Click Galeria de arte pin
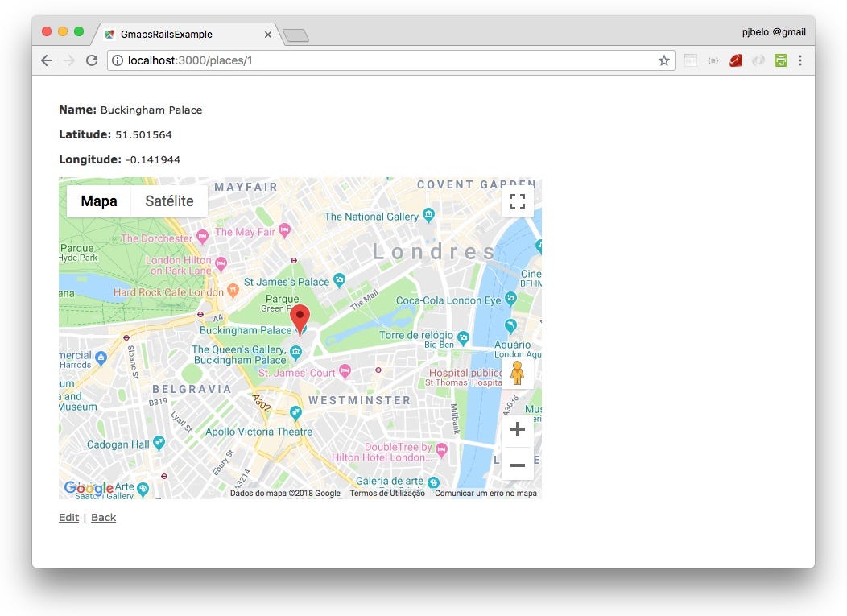Screen dimensions: 847x616 [433, 482]
